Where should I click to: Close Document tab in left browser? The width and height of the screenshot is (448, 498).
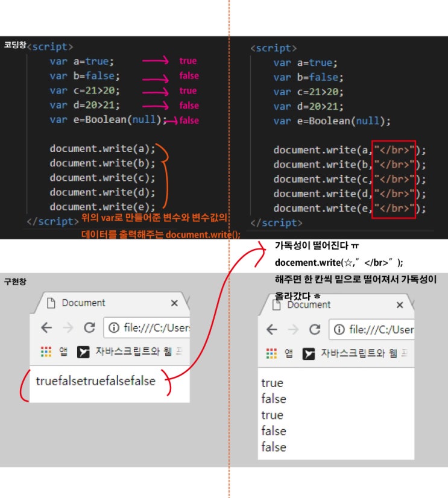(x=174, y=303)
